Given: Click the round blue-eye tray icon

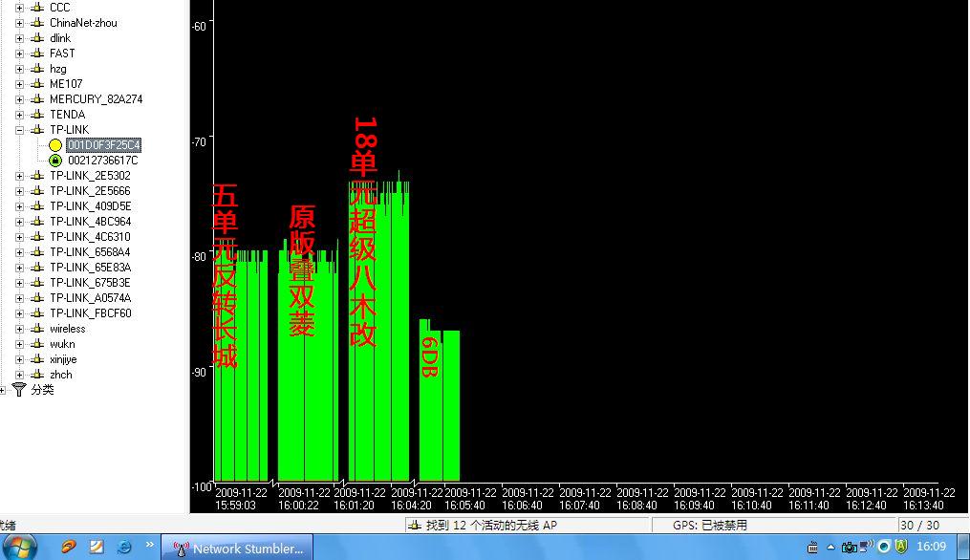Looking at the screenshot, I should [885, 547].
